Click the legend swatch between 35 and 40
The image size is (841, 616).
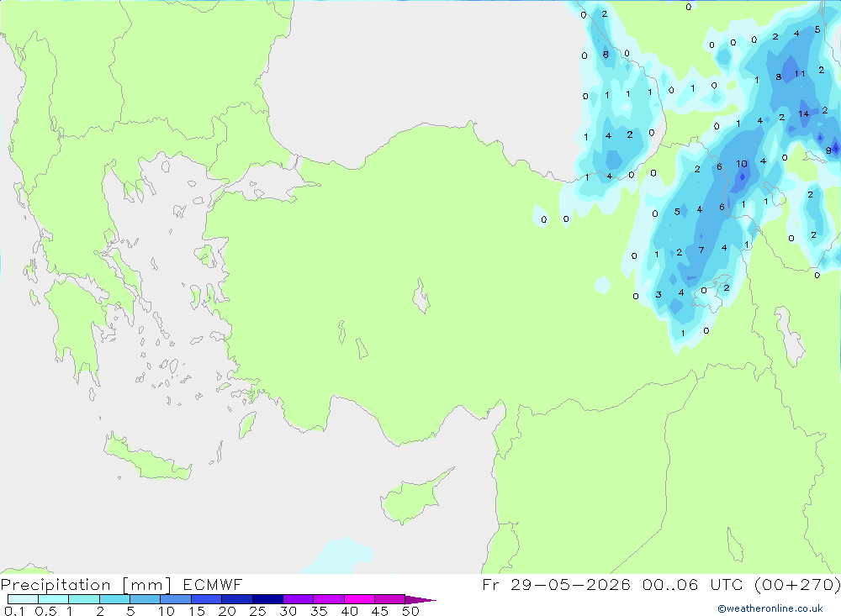pos(329,599)
